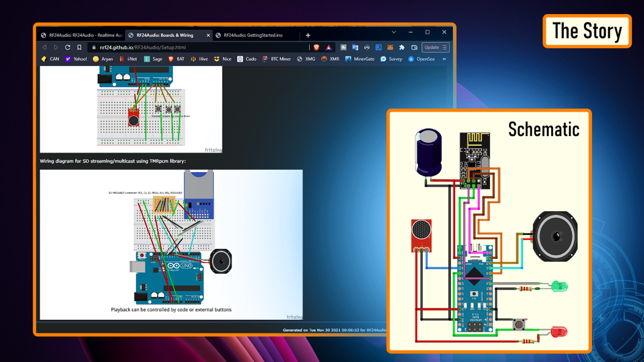Open the MetaMask fox extension
The image size is (644, 362).
pos(390,47)
